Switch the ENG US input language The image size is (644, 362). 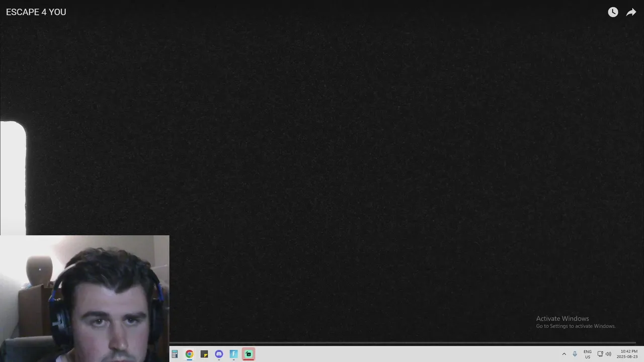click(588, 354)
